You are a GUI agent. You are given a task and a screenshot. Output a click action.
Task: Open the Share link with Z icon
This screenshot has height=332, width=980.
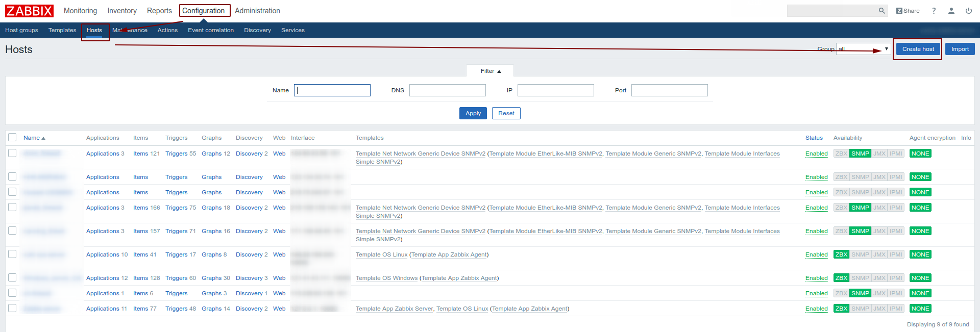point(908,11)
